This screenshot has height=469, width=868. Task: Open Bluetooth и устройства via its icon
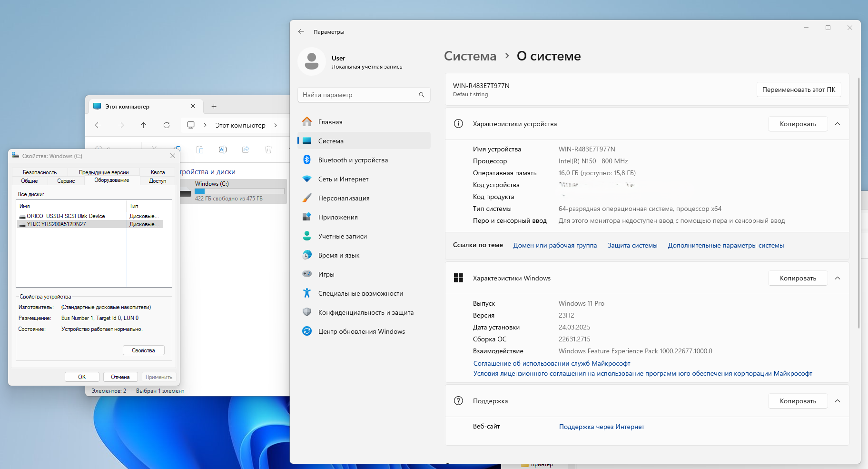click(x=307, y=160)
